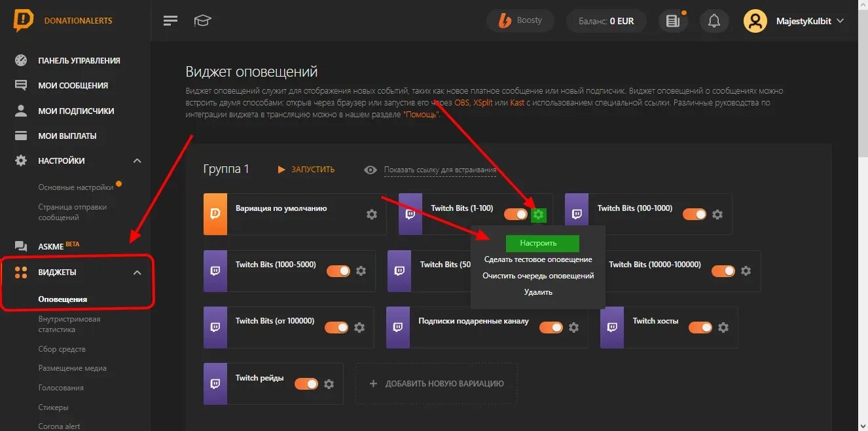This screenshot has height=431, width=868.
Task: Toggle the Twitch Bits (100-1000) switch
Action: click(694, 214)
